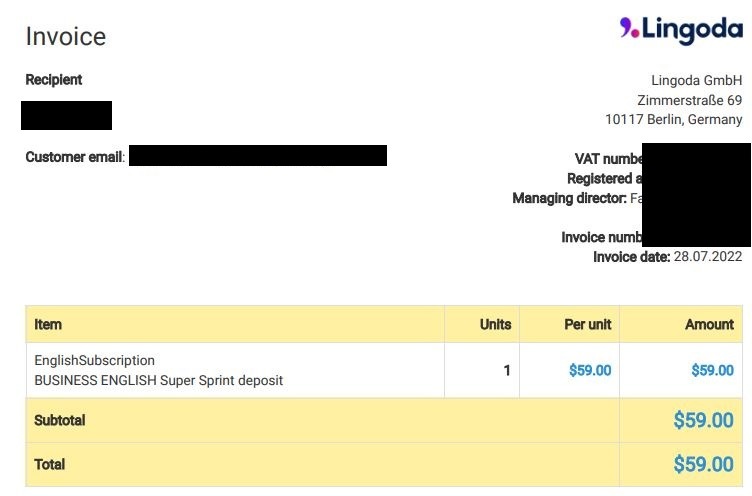Click the Subtotal amount $59.00
Viewport: 752px width, 496px height.
703,420
